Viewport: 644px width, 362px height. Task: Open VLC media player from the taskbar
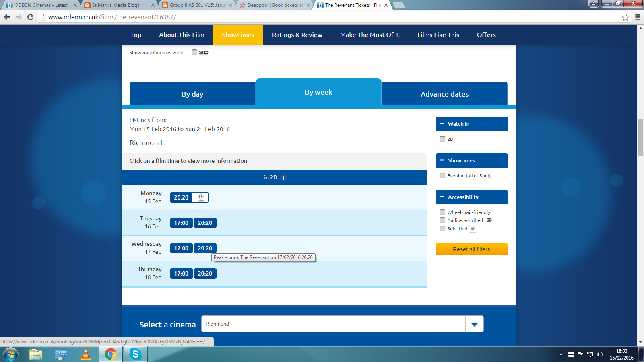pos(86,354)
